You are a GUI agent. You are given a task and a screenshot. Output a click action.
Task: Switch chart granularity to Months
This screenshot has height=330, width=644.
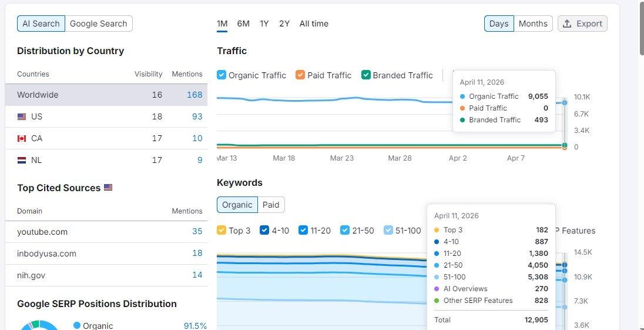click(533, 24)
